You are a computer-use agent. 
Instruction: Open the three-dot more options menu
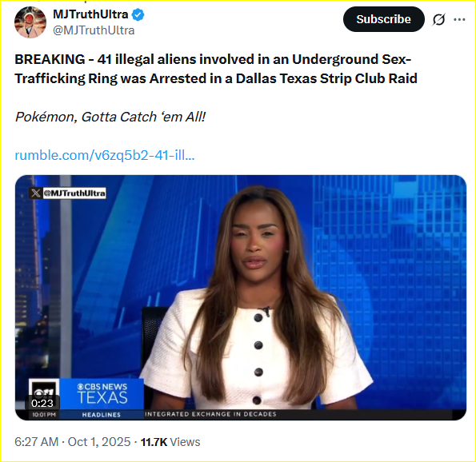point(459,19)
